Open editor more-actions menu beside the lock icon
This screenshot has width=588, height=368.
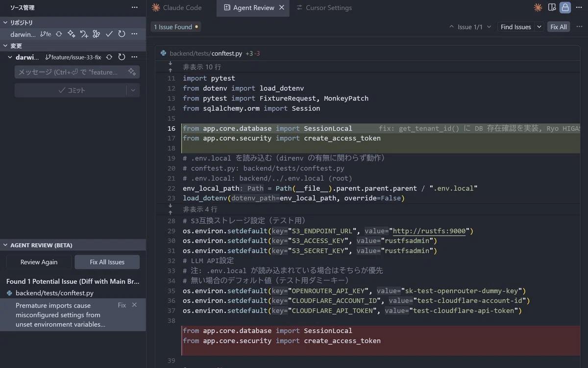tap(579, 7)
